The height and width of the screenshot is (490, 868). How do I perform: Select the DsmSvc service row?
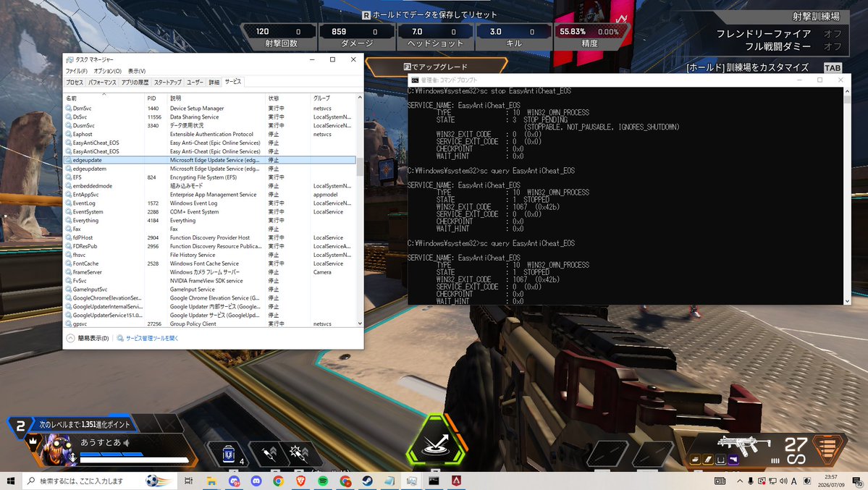click(210, 109)
